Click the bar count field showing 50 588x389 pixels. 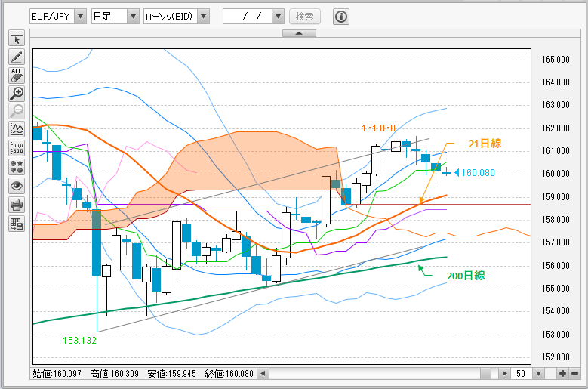coord(522,374)
